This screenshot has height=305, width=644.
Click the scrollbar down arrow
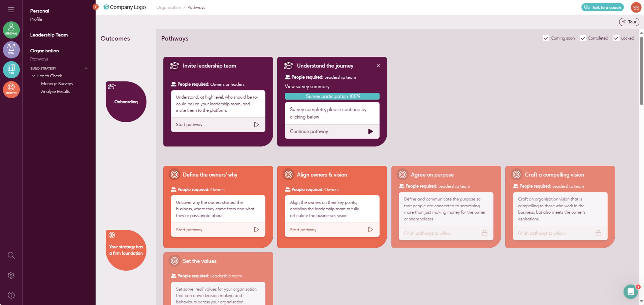tap(641, 301)
